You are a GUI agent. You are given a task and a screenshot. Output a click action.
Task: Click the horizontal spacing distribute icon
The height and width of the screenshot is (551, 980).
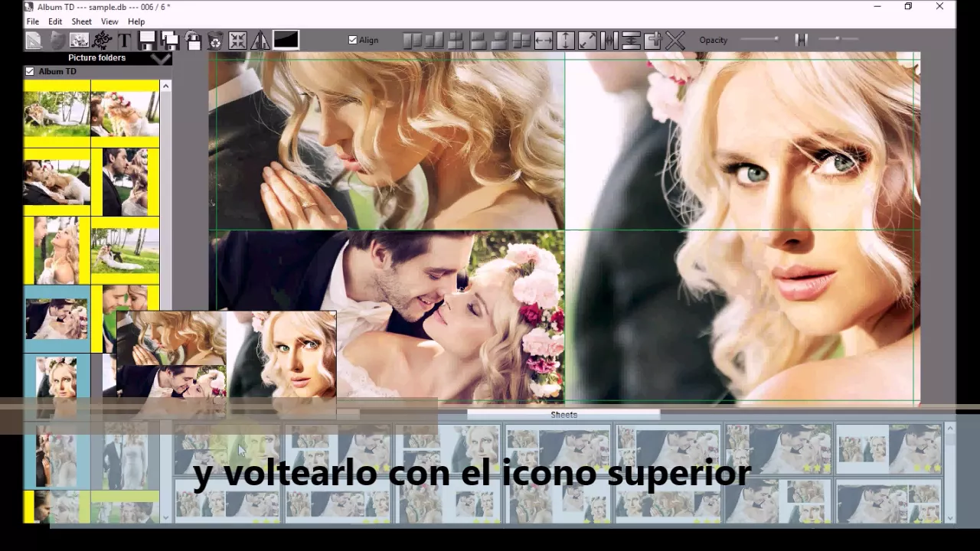coord(609,41)
